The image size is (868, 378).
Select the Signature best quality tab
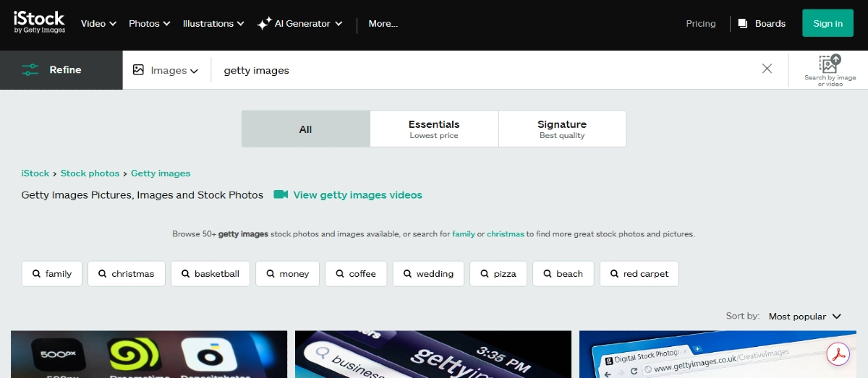tap(562, 129)
